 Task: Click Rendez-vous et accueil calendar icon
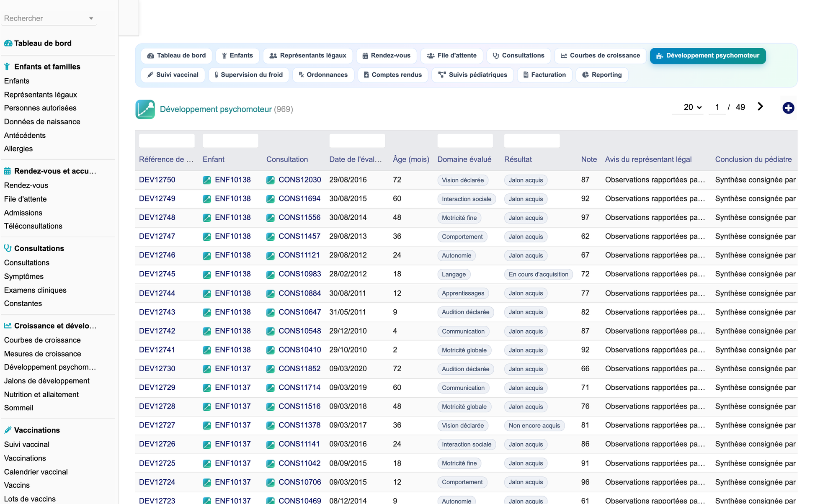pyautogui.click(x=8, y=171)
